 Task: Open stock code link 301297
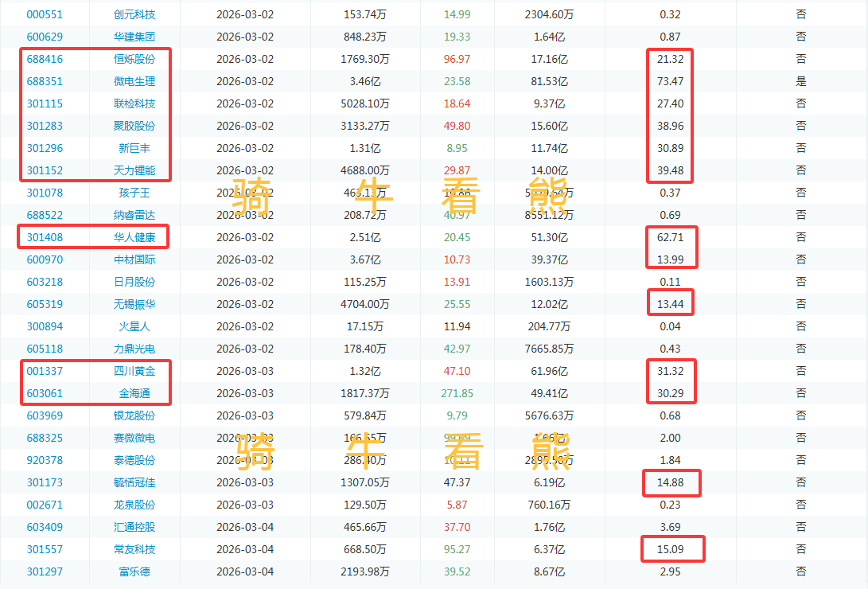tap(45, 571)
